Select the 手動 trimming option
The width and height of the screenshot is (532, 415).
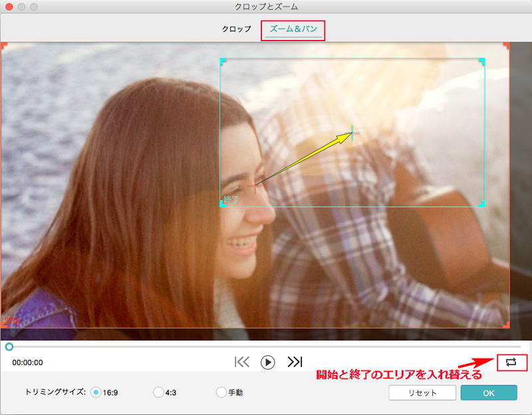point(221,392)
